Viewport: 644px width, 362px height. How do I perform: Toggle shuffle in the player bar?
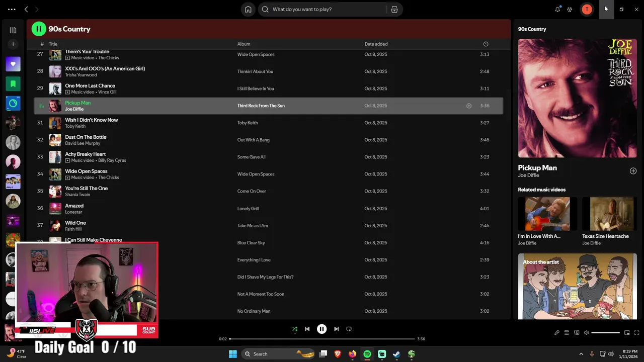click(295, 329)
